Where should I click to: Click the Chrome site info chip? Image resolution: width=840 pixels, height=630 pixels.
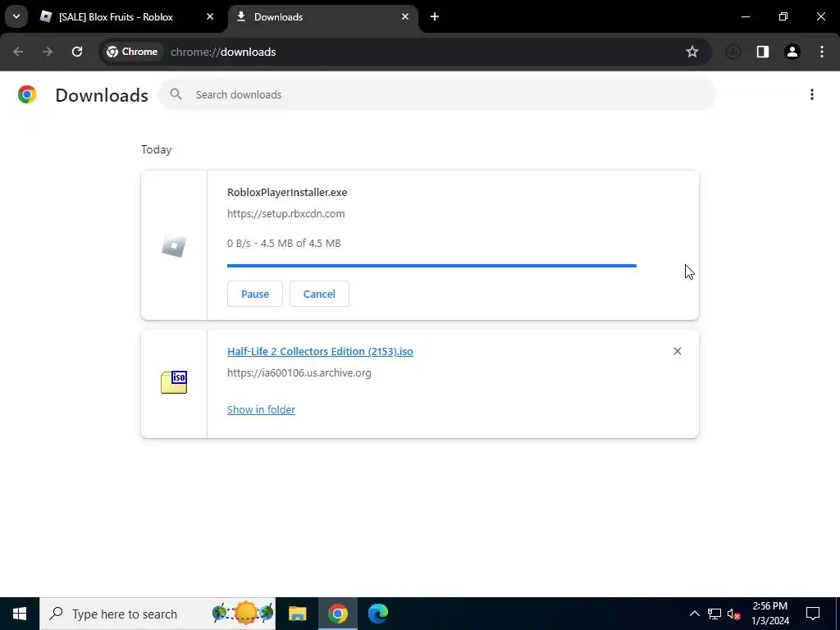click(132, 52)
